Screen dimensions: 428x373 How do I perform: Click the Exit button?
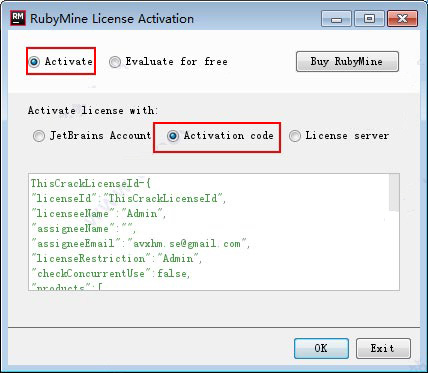coord(383,348)
